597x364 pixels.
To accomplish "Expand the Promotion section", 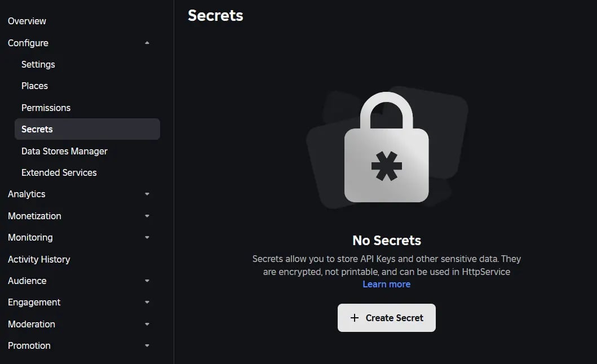I will tap(147, 345).
